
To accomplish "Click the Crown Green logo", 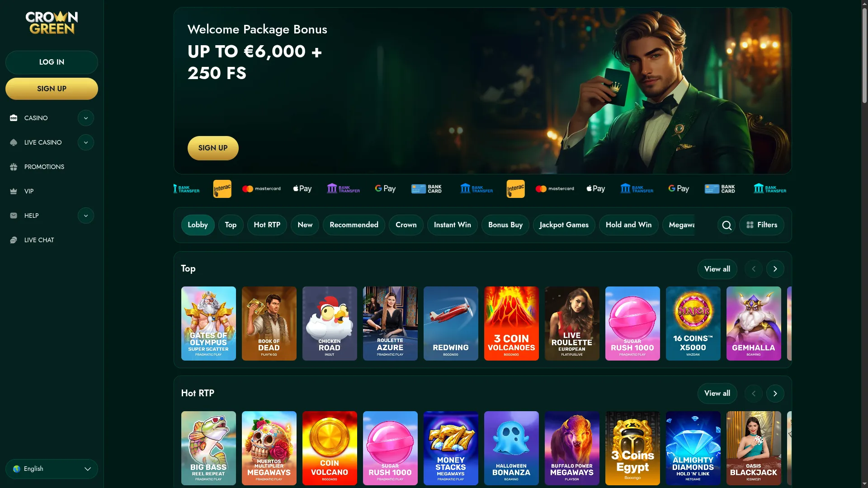I will 52,23.
